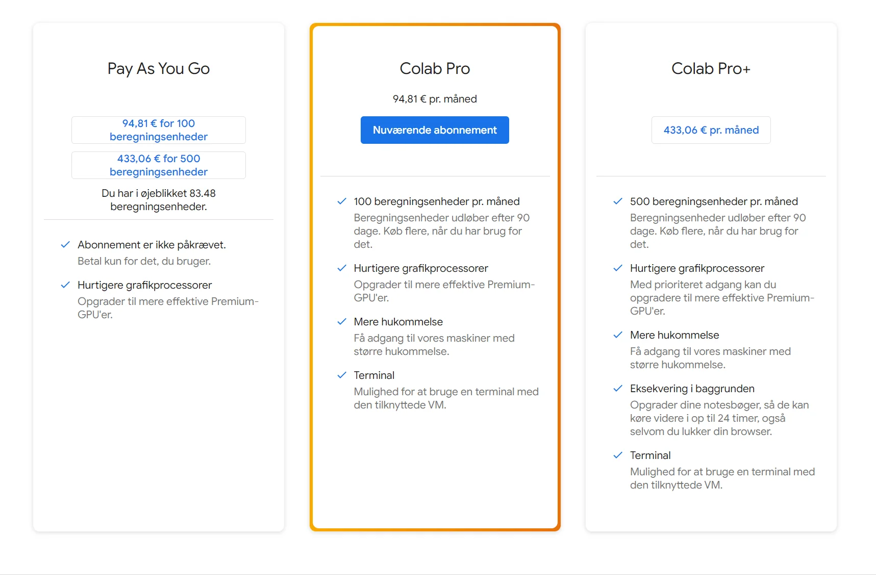Image resolution: width=876 pixels, height=588 pixels.
Task: Click the checkmark next to 'Hurtigere grafikprocessorer' in Pay As You Go
Action: (x=65, y=285)
